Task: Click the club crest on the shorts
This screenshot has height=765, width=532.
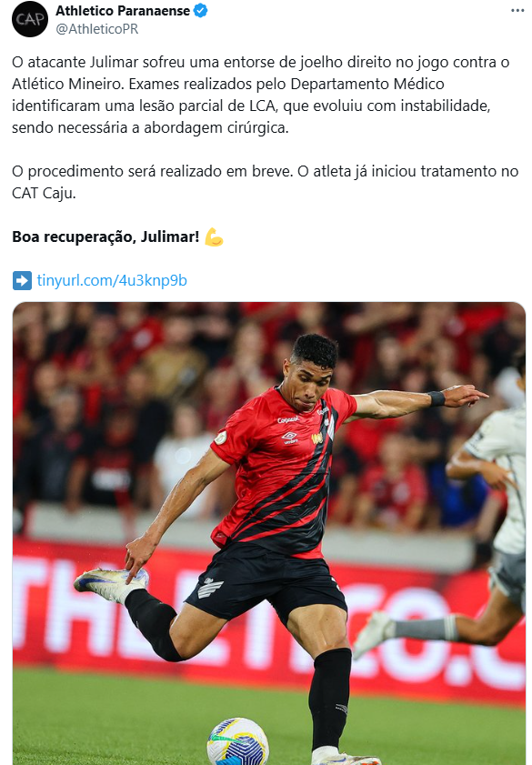Action: pos(210,588)
